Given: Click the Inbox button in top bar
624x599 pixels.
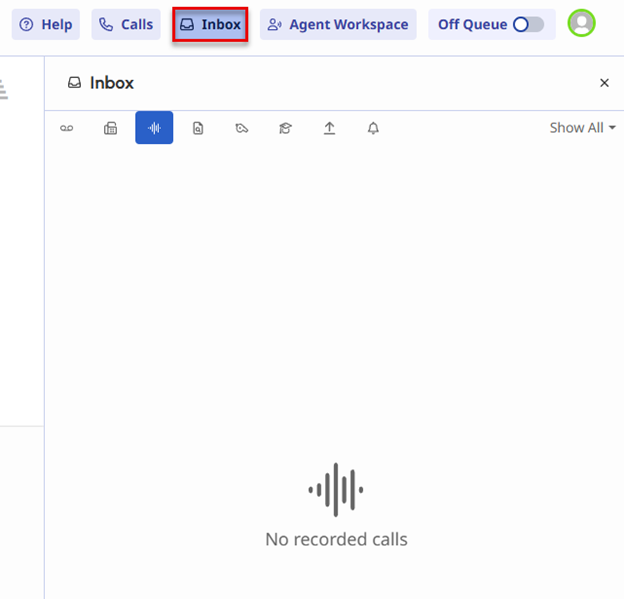Looking at the screenshot, I should tap(210, 24).
